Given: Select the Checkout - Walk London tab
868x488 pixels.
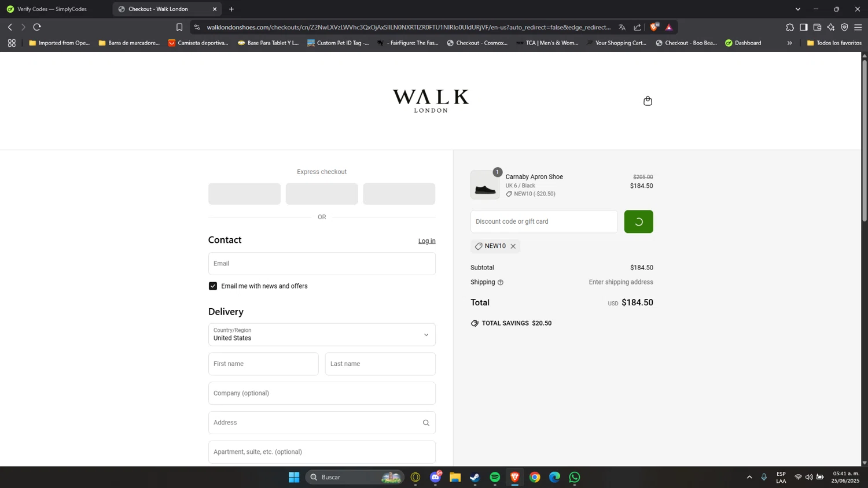Looking at the screenshot, I should pos(167,9).
